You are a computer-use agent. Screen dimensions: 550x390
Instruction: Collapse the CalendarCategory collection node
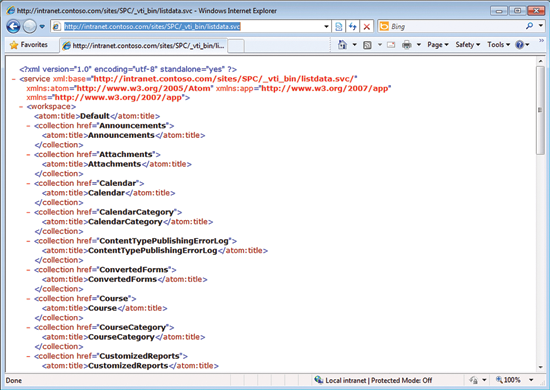[x=28, y=212]
